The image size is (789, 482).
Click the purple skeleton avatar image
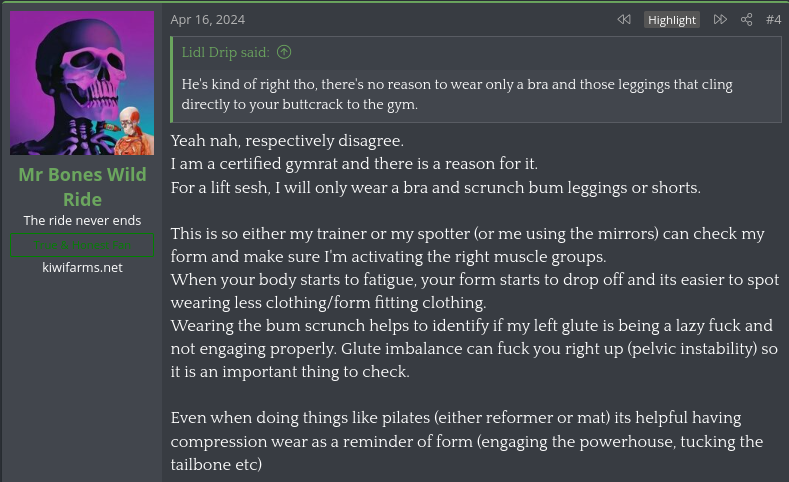click(82, 83)
